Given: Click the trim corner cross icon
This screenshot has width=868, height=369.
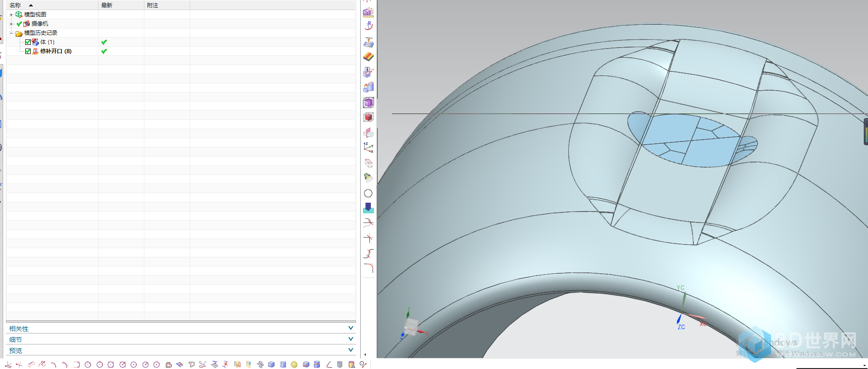Looking at the screenshot, I should pyautogui.click(x=368, y=238).
